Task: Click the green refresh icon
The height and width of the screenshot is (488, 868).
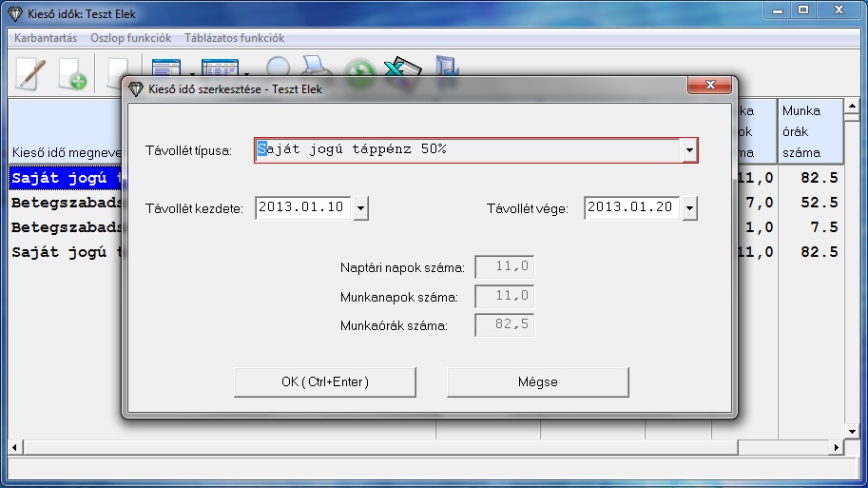Action: [359, 68]
